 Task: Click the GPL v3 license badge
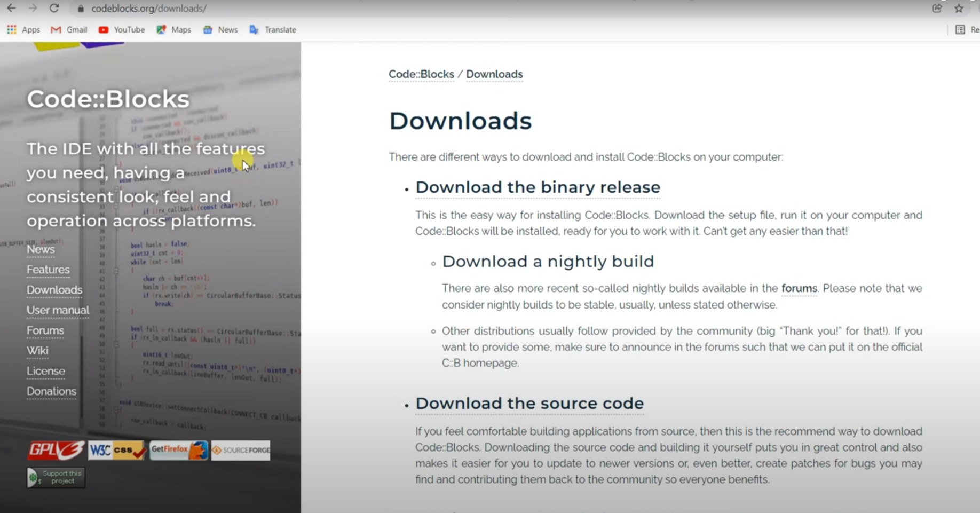coord(55,450)
